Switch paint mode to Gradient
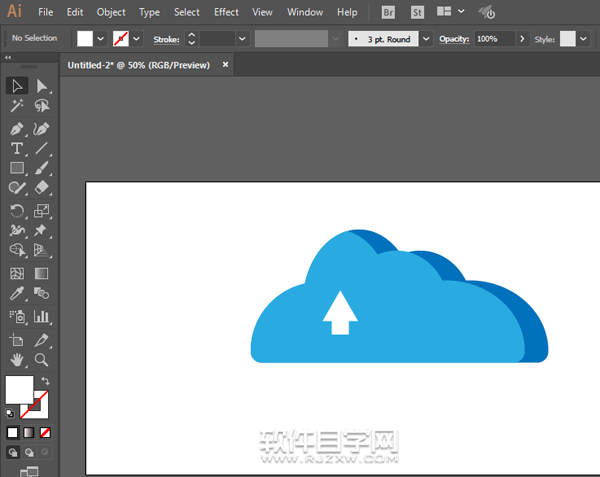Screen dimensions: 600x477 tap(28, 432)
